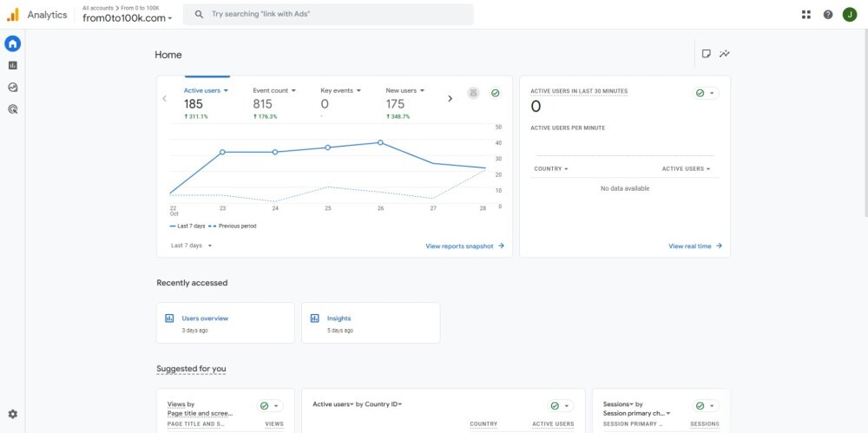
Task: Open the Help question mark icon
Action: tap(828, 15)
